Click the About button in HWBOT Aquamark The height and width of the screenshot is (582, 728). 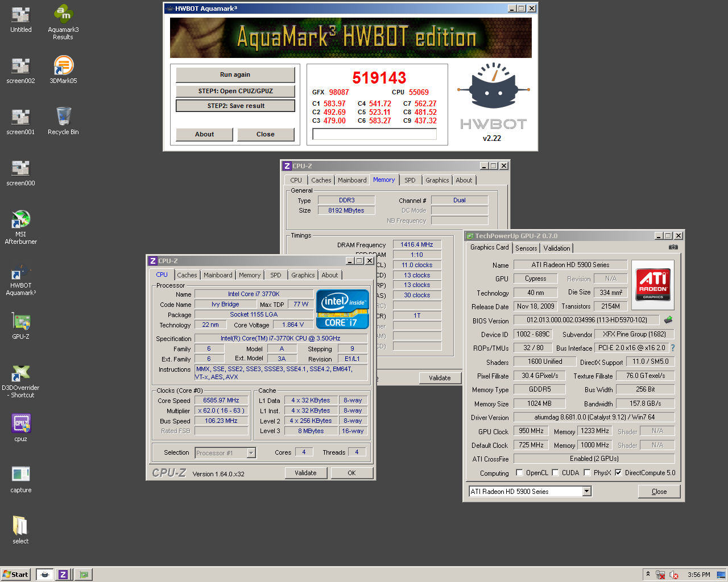pos(205,134)
